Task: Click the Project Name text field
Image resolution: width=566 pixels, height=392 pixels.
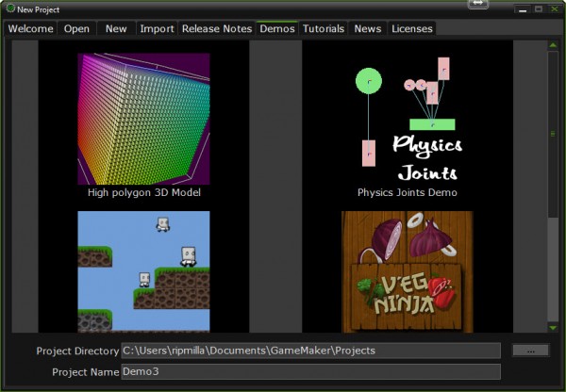Action: click(310, 371)
